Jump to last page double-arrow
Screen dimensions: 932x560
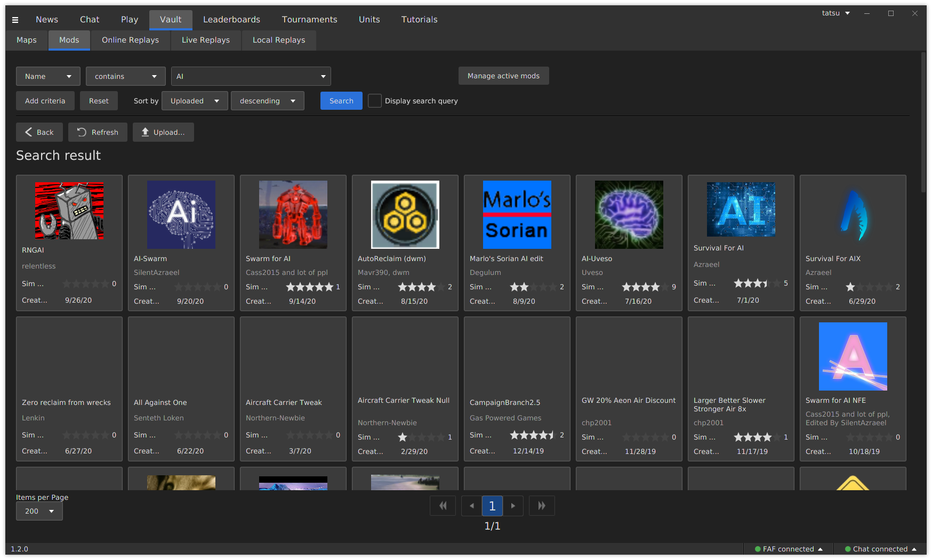542,506
